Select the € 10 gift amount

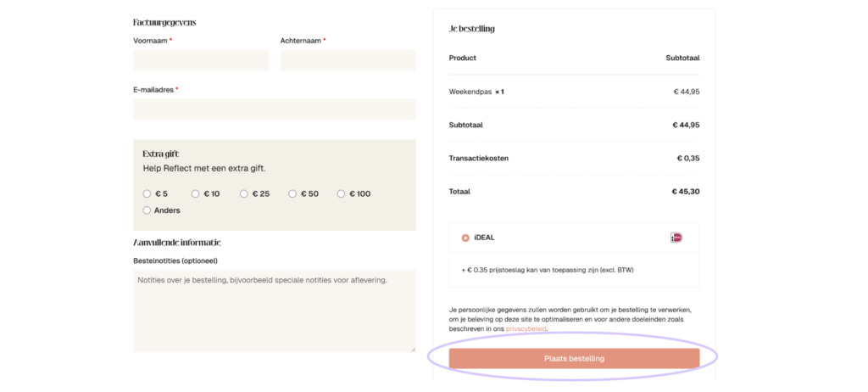tap(196, 194)
